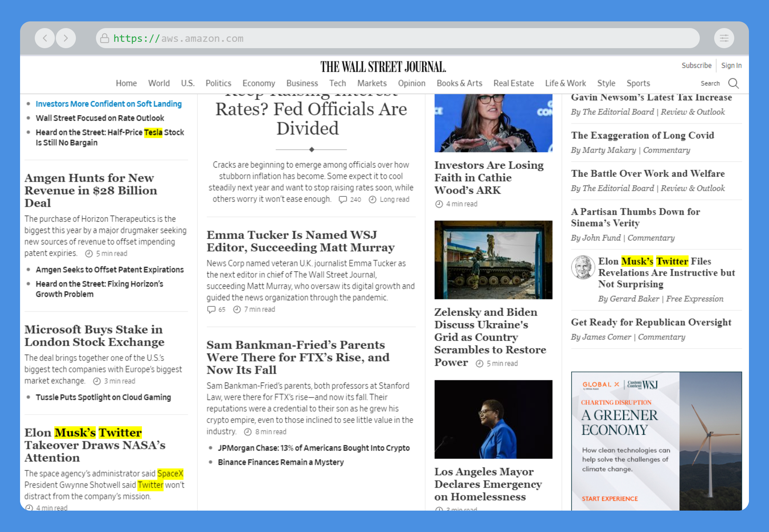Image resolution: width=769 pixels, height=532 pixels.
Task: Open comments icon showing 240 on Fed article
Action: (x=343, y=200)
